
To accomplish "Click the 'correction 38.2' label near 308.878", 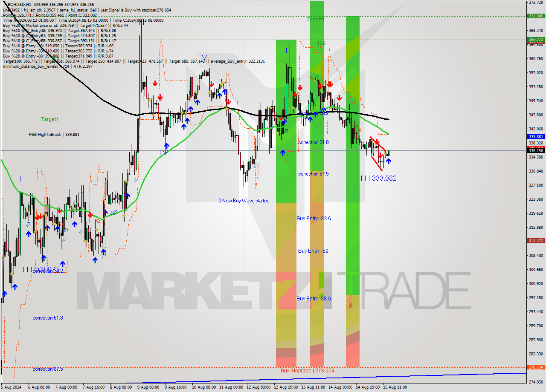I will click(x=48, y=271).
